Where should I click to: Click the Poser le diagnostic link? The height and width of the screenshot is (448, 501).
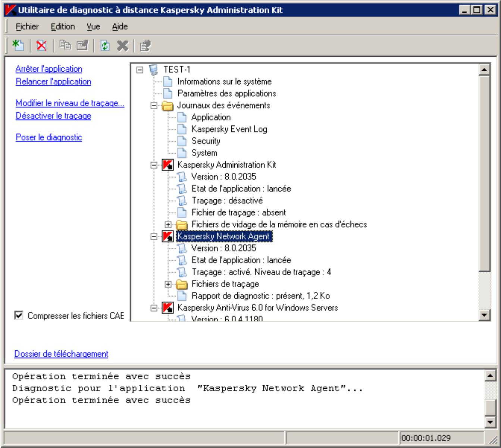(x=49, y=138)
